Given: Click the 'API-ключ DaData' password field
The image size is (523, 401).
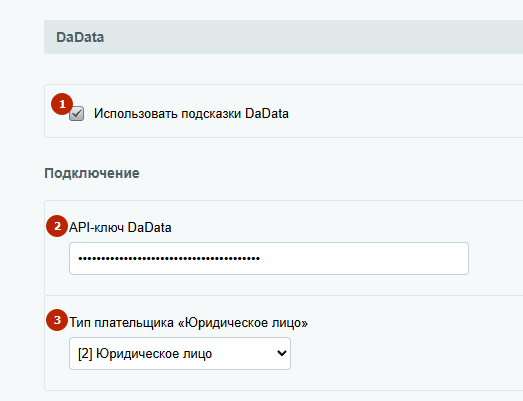Looking at the screenshot, I should click(269, 259).
